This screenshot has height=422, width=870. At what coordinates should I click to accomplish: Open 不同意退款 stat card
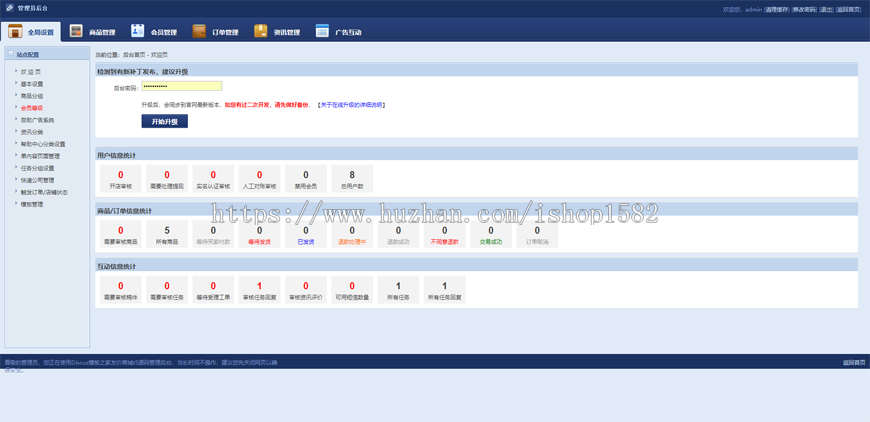[x=444, y=234]
